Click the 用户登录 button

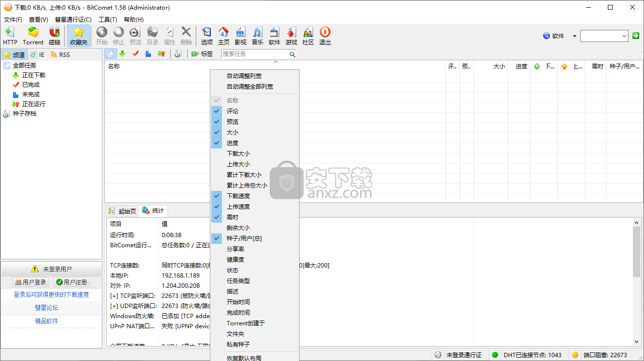[31, 282]
